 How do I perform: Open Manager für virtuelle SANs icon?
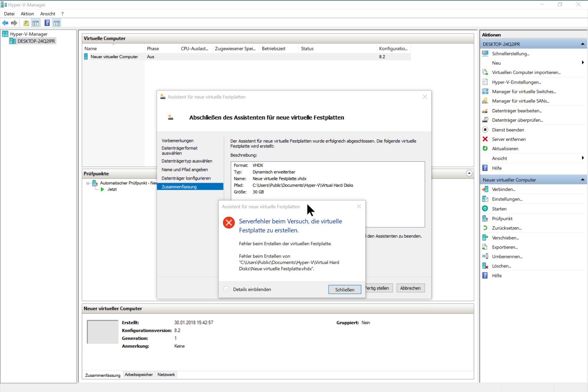(x=485, y=101)
